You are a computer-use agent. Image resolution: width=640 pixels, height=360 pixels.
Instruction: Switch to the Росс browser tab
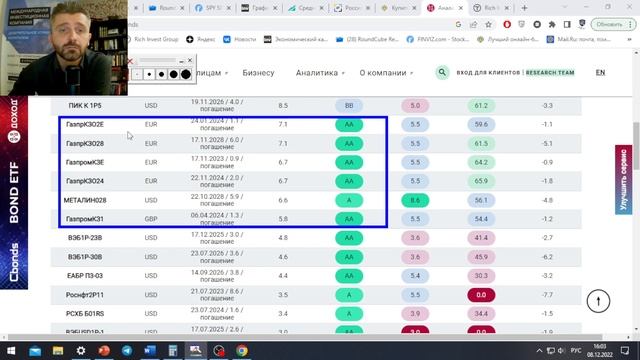pos(352,8)
